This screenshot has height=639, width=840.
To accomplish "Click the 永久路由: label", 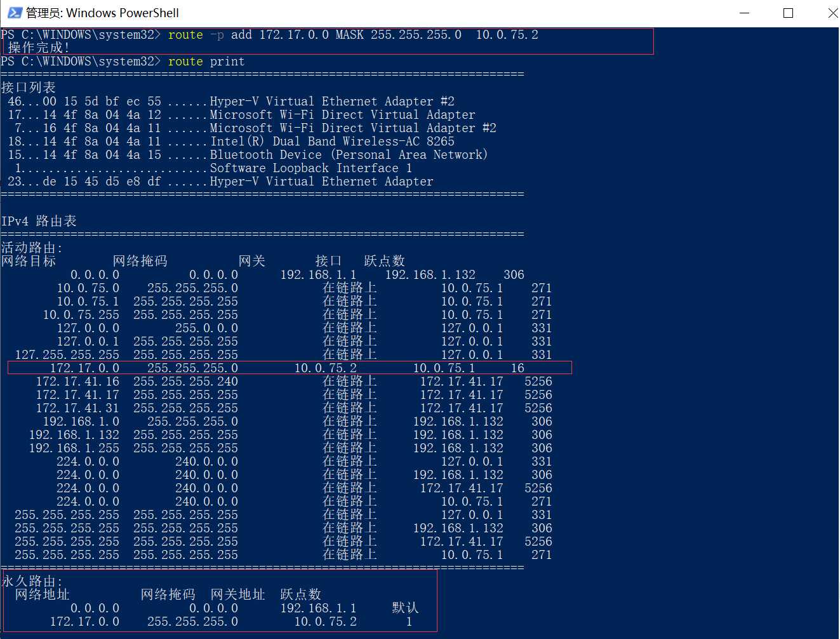I will tap(32, 581).
